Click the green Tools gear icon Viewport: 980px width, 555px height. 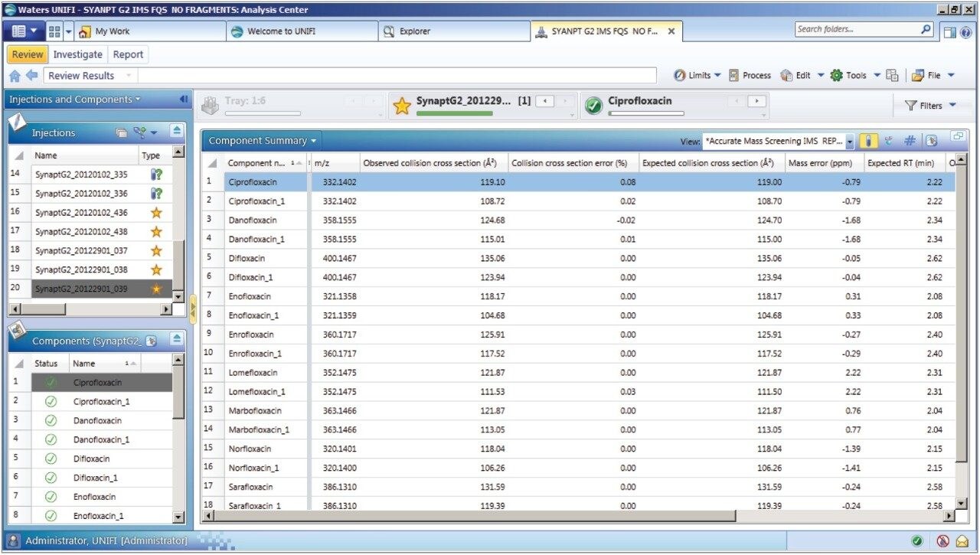tap(836, 75)
